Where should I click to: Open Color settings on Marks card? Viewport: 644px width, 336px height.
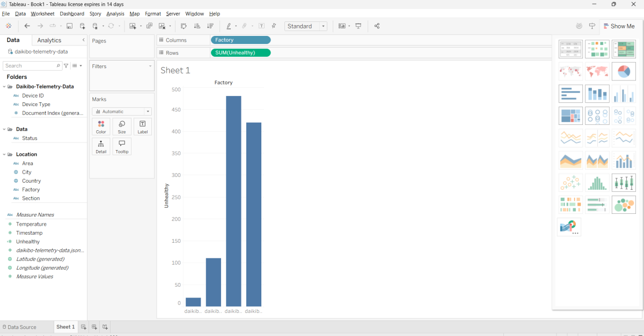pos(101,126)
